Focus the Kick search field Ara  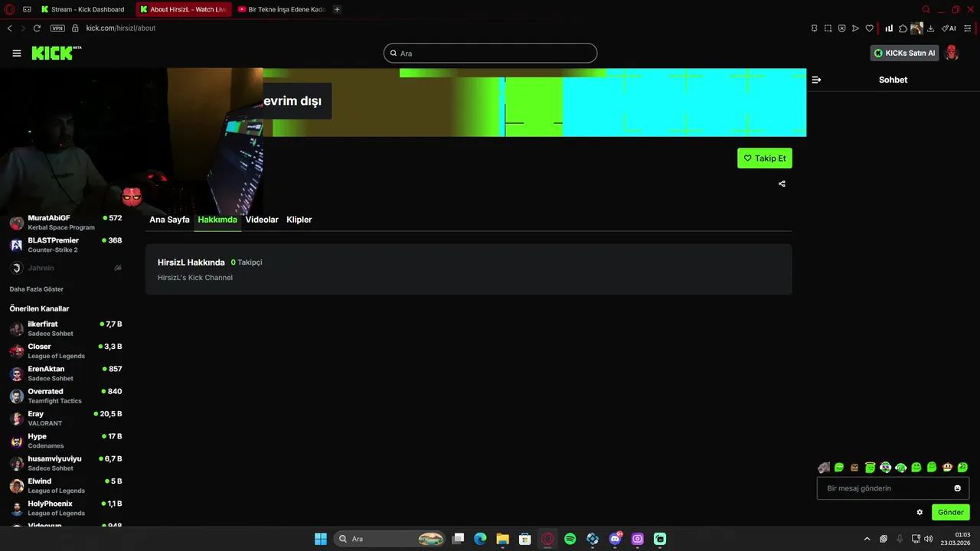tap(490, 53)
